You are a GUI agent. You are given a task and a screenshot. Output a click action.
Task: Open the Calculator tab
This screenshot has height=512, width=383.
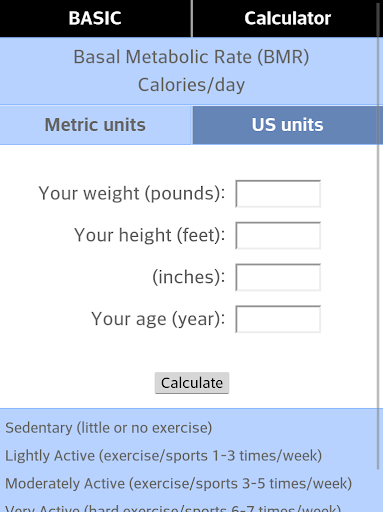287,18
